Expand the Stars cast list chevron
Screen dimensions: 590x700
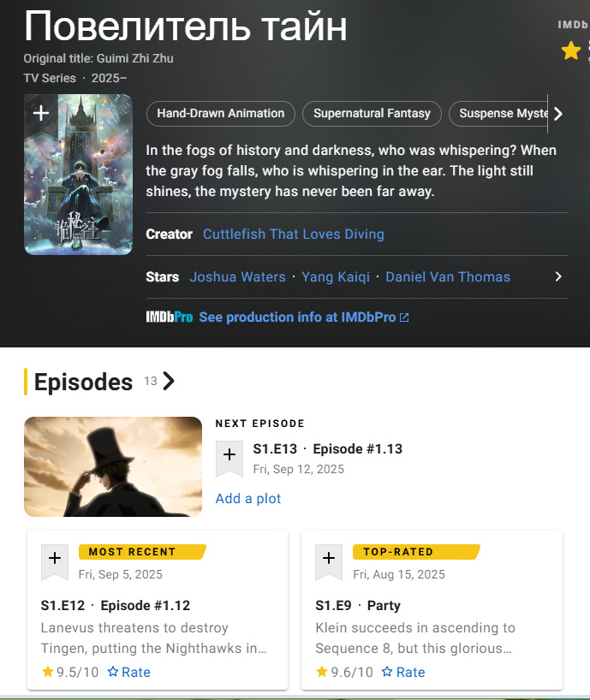click(558, 276)
